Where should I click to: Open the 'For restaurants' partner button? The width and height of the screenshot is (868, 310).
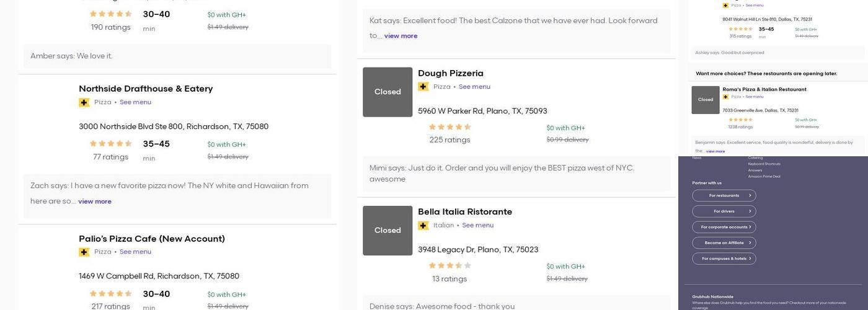click(x=724, y=195)
